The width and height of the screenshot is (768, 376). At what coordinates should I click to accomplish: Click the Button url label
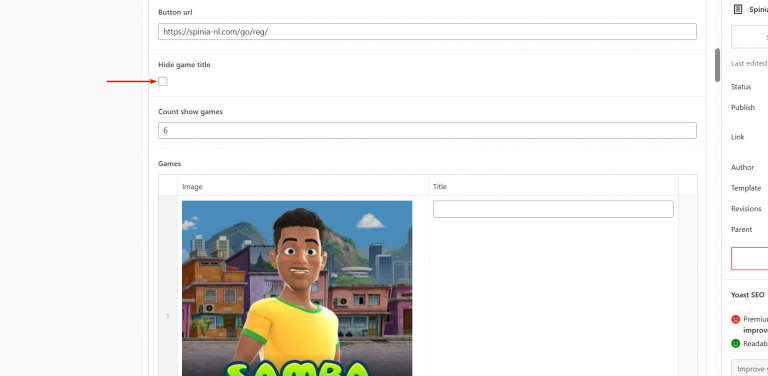(x=175, y=12)
